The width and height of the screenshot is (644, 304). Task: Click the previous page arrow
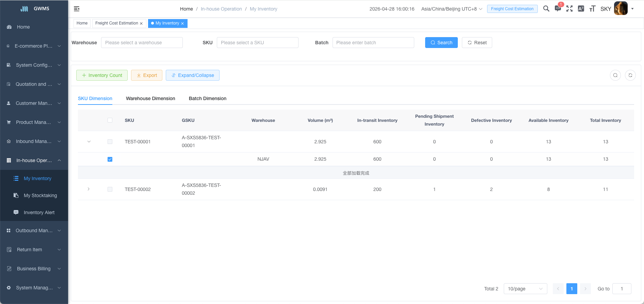pyautogui.click(x=558, y=289)
